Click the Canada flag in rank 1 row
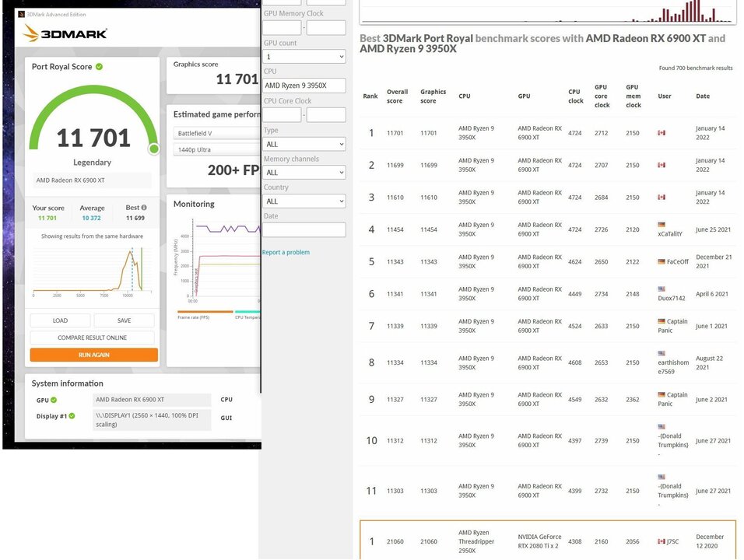 (662, 133)
